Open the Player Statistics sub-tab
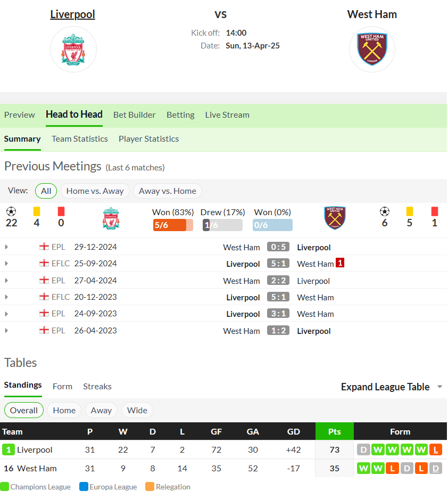 pyautogui.click(x=148, y=139)
